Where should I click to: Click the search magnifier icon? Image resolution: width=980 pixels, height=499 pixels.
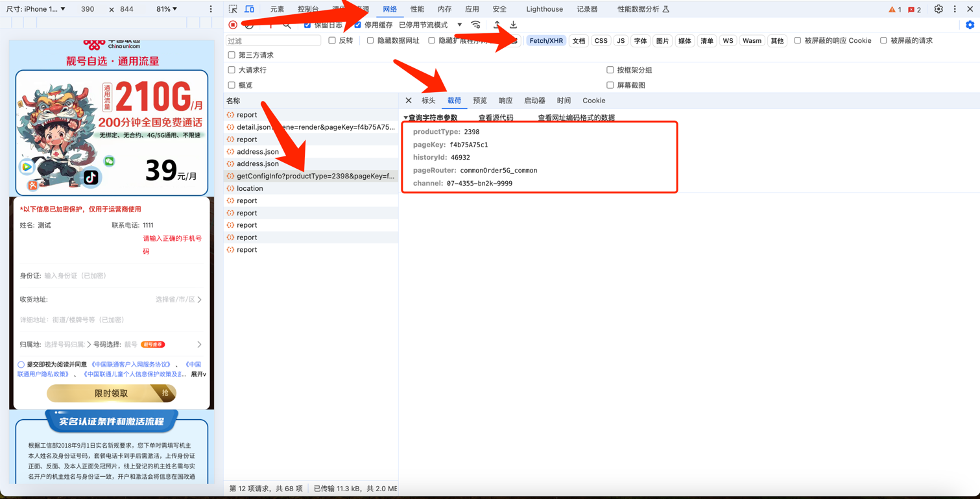coord(287,25)
